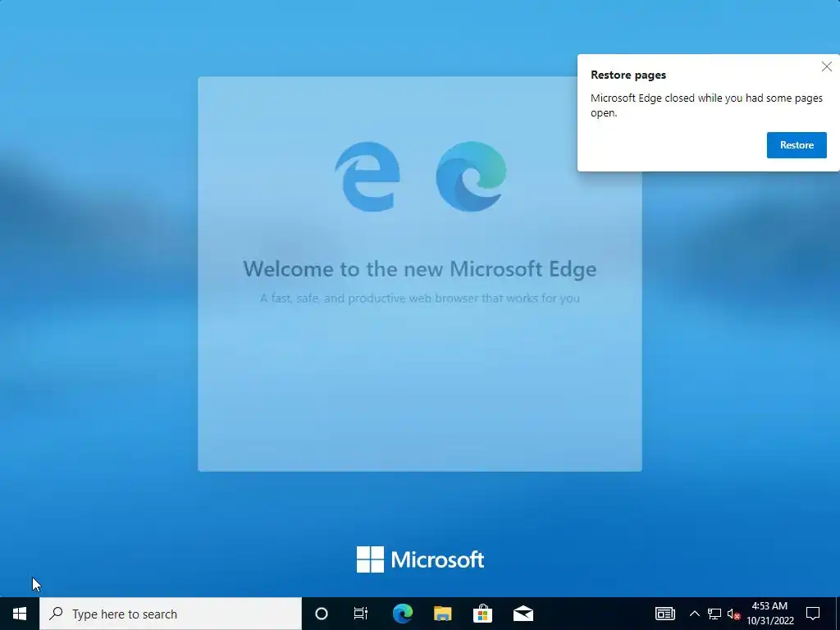Click the new Edge swirl logo
Image resolution: width=840 pixels, height=630 pixels.
tap(471, 176)
